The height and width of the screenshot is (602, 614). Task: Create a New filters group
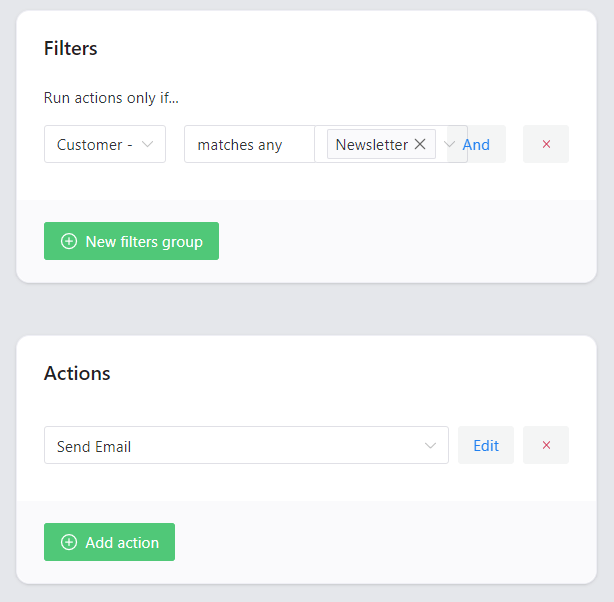click(x=131, y=241)
